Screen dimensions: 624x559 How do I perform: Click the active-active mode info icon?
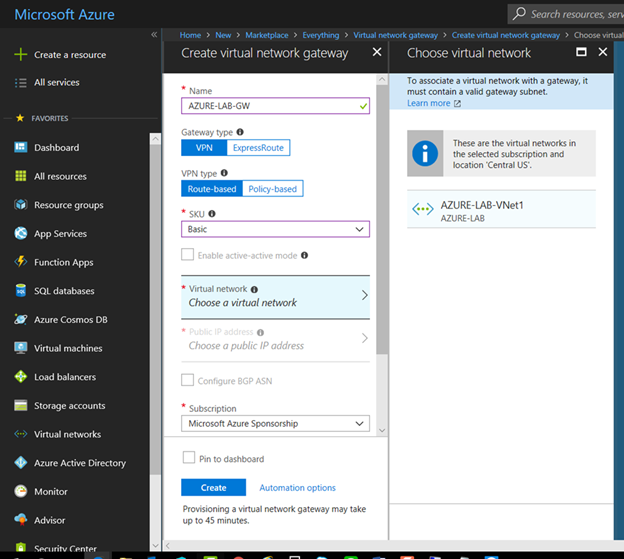click(304, 255)
